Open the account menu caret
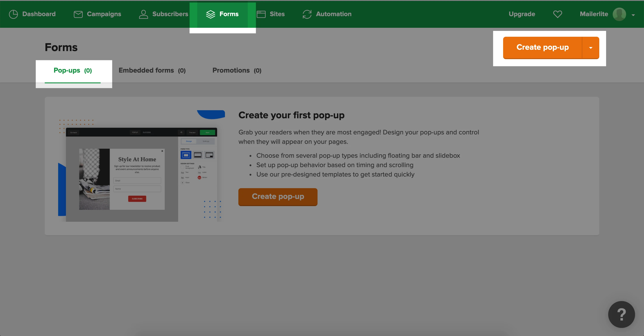 (633, 15)
